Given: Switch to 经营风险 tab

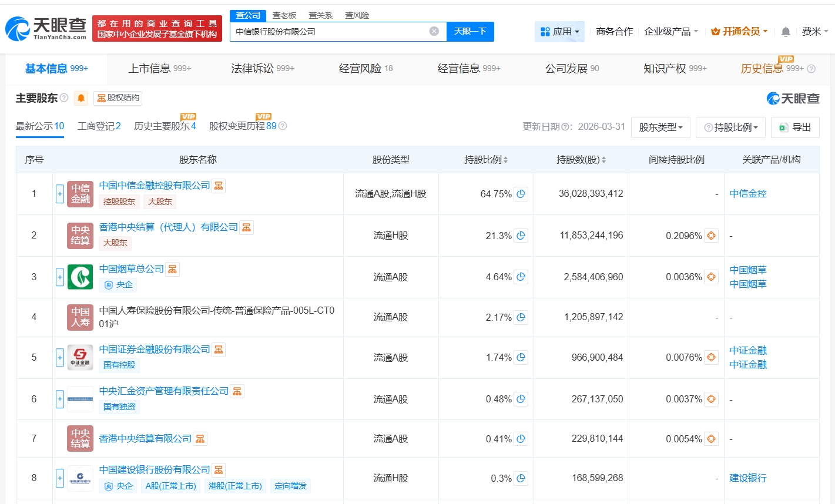Looking at the screenshot, I should click(365, 69).
